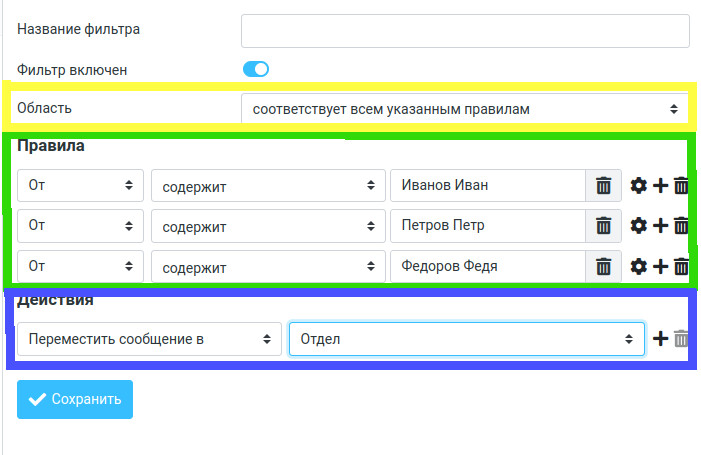Viewport: 701px width, 455px height.
Task: Add another action with the plus icon
Action: (x=660, y=339)
